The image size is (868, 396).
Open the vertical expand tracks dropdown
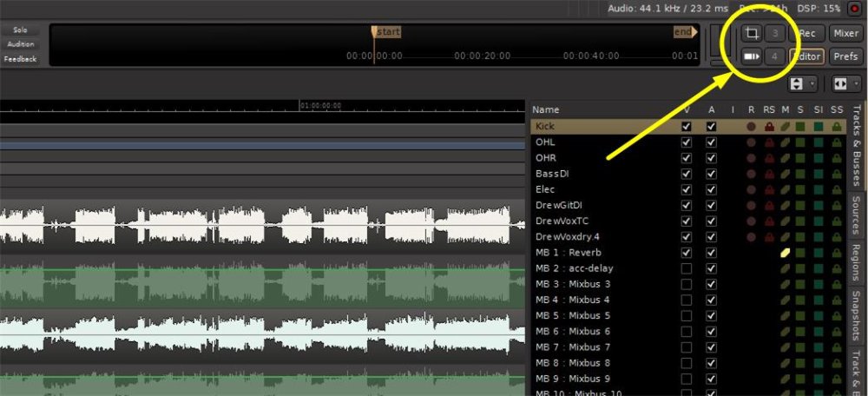[802, 83]
